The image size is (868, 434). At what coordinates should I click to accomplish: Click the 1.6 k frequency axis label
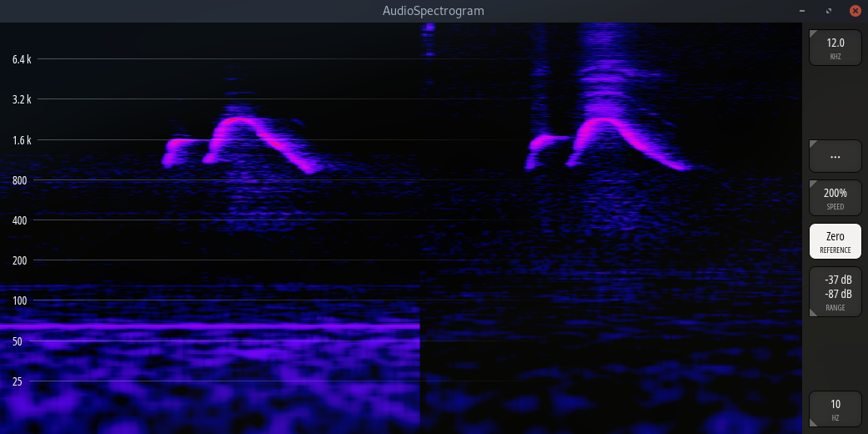[x=22, y=140]
